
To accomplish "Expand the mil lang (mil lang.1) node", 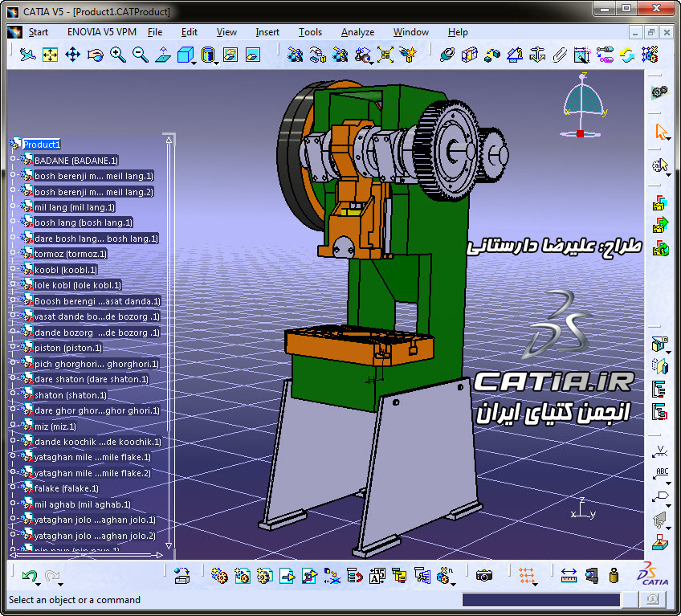I will pyautogui.click(x=13, y=206).
